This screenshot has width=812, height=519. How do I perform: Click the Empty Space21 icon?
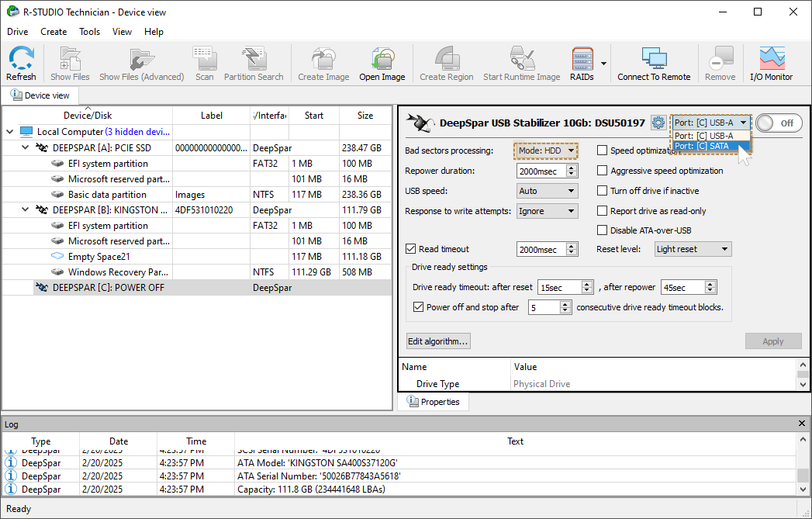57,256
